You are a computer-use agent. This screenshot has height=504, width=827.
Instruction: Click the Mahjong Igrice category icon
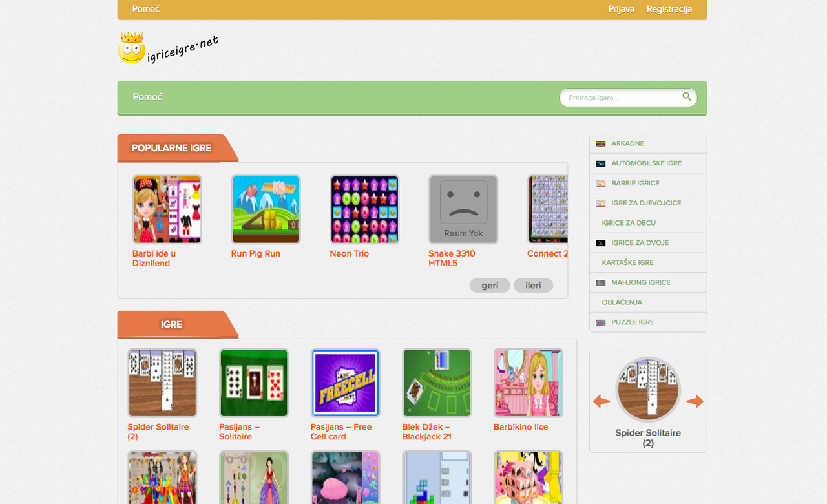601,283
